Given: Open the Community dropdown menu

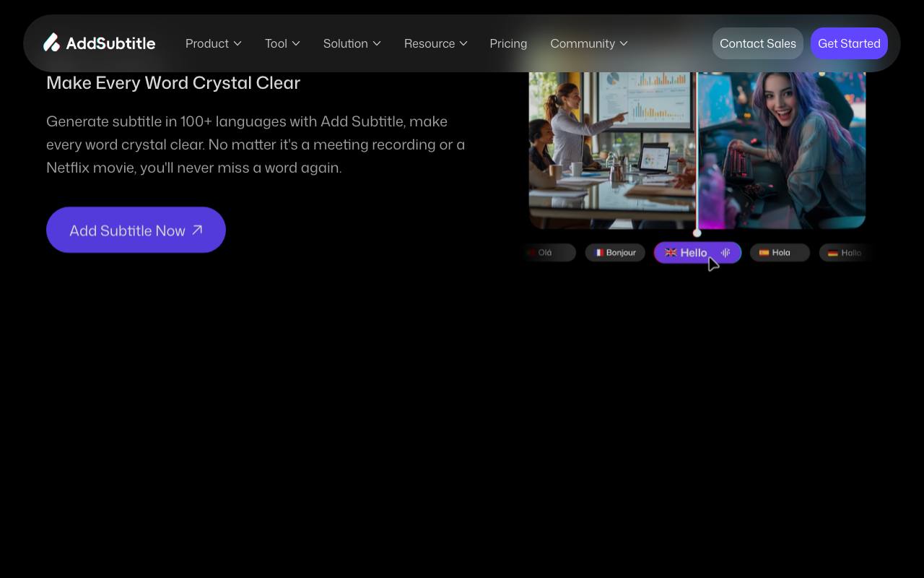Looking at the screenshot, I should (589, 43).
